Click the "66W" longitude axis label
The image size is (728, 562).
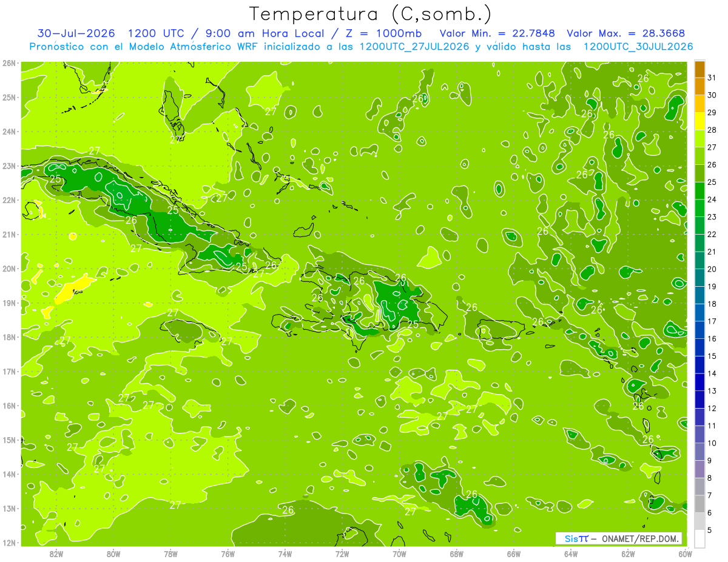pos(514,554)
